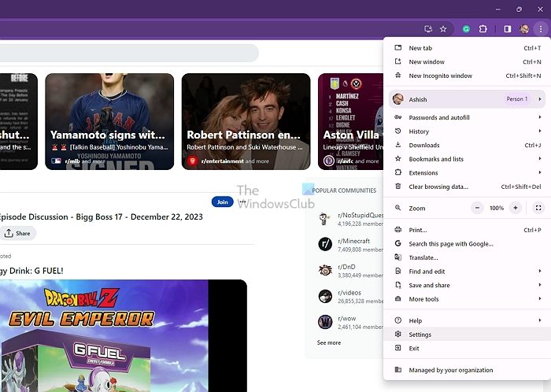Click the 100% zoom level value
This screenshot has height=392, width=551.
[x=497, y=208]
